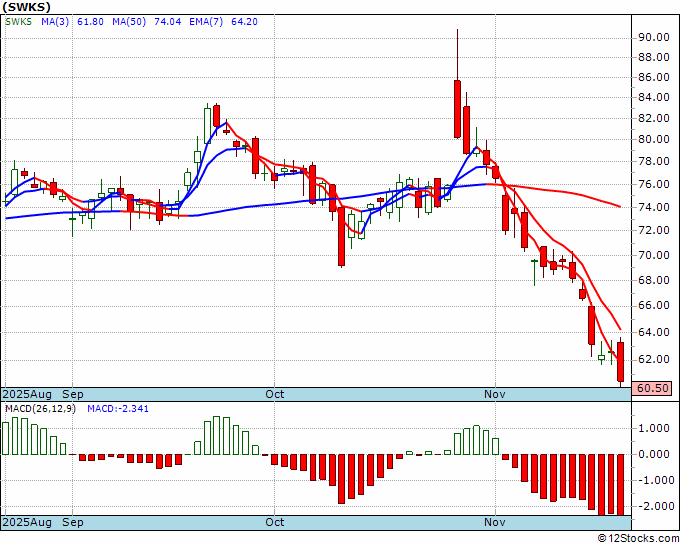Click the EMA(7) value 64.20
The height and width of the screenshot is (546, 680).
coord(244,22)
